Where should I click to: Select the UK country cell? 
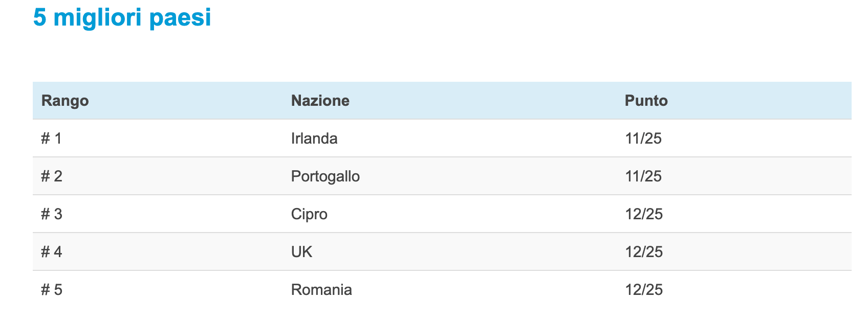pos(301,252)
